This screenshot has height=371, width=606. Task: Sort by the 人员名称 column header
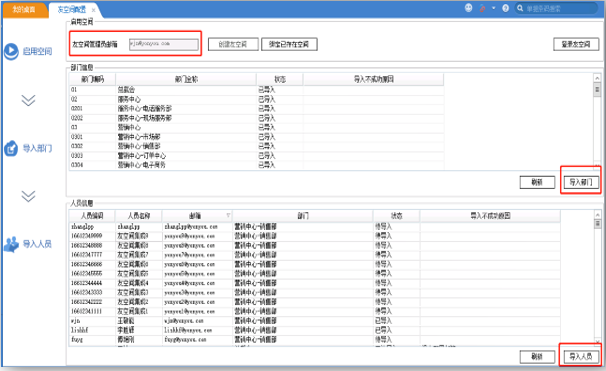click(x=139, y=216)
